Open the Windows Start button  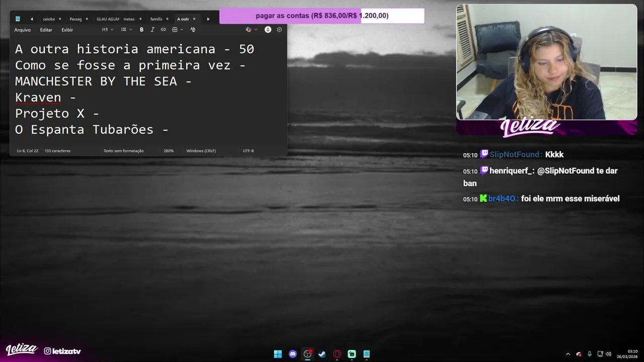[x=278, y=354]
